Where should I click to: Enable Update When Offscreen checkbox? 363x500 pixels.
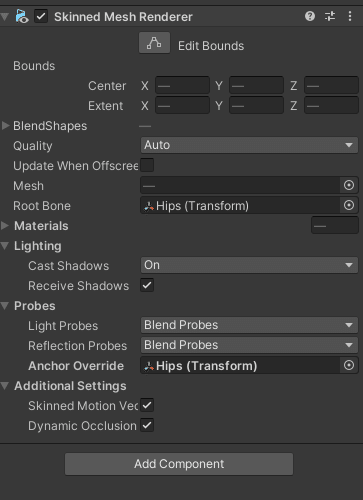(x=147, y=165)
